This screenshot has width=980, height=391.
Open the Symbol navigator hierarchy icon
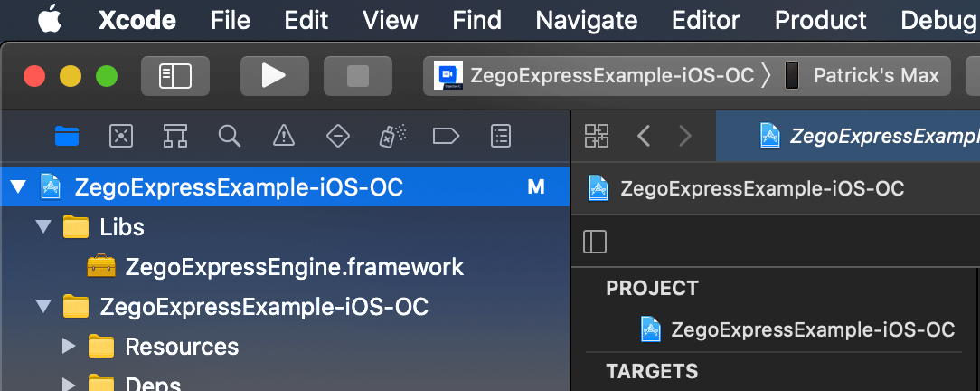(x=175, y=136)
